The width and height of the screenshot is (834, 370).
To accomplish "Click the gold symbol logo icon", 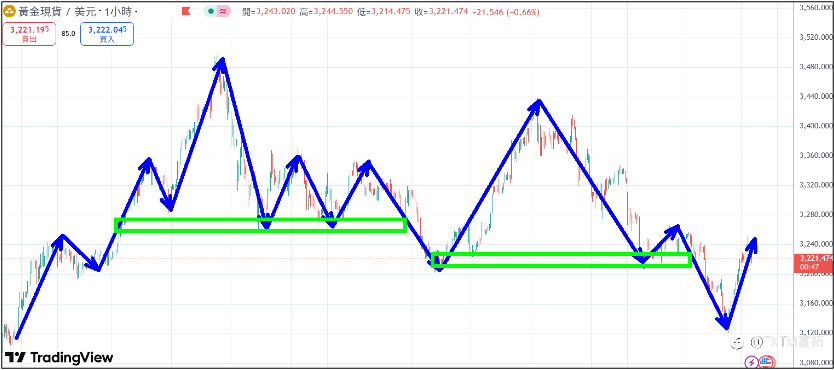I will point(9,11).
